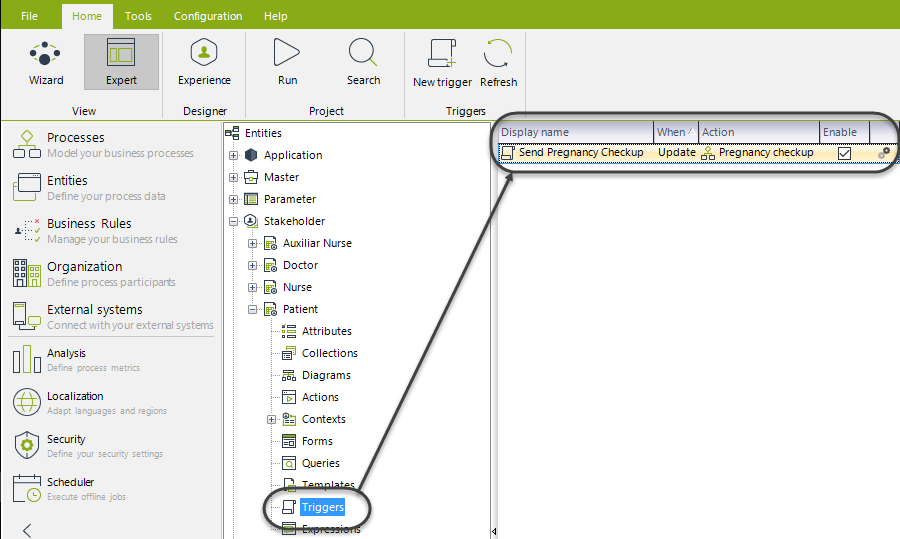
Task: Toggle Enable checkbox for Send Pregnancy Checkup
Action: [x=844, y=153]
